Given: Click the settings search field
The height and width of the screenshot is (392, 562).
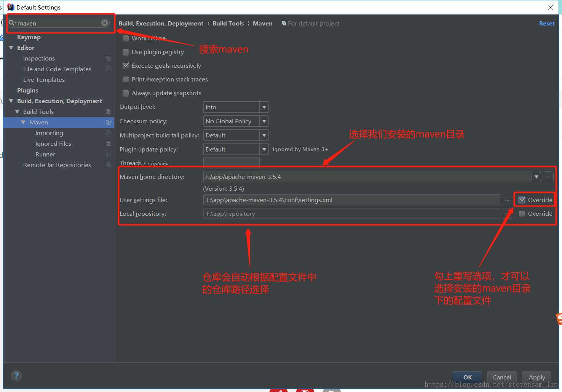Looking at the screenshot, I should coord(59,23).
